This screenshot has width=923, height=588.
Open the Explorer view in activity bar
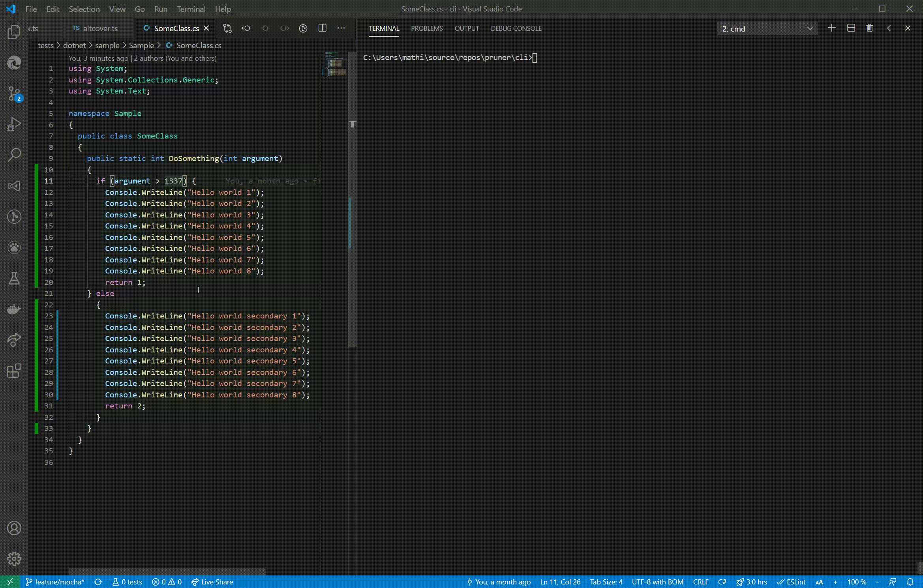14,32
